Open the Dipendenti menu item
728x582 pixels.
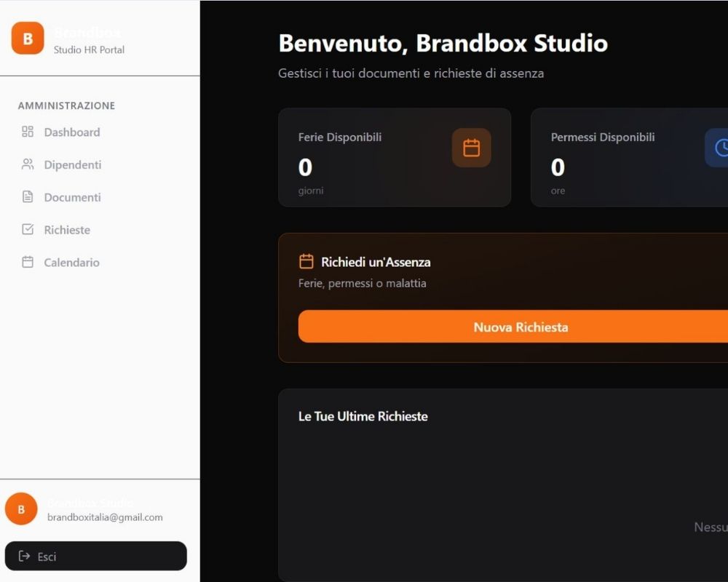[72, 165]
